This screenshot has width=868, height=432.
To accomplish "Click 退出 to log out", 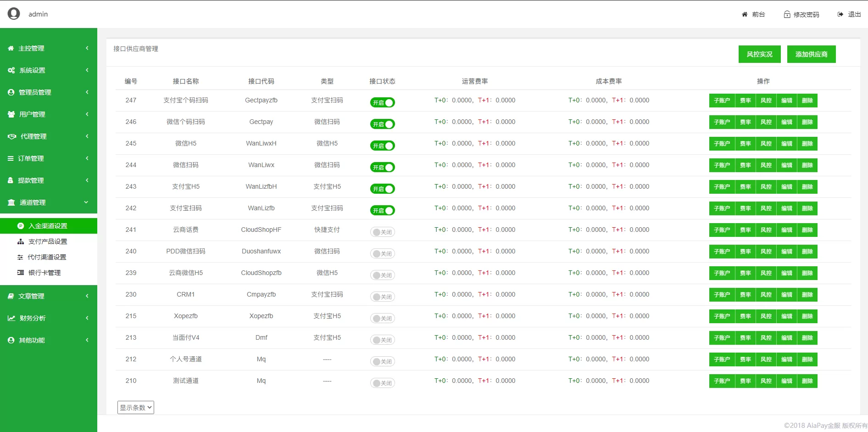I will coord(849,14).
